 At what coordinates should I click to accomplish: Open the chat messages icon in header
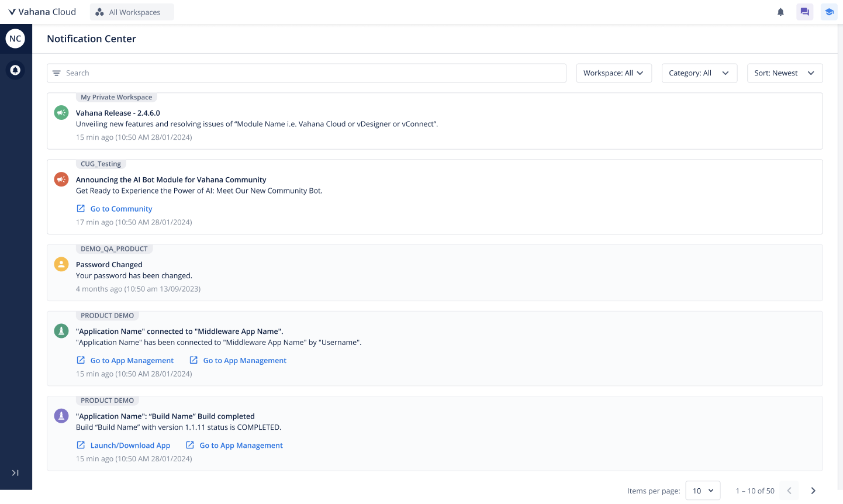pos(804,12)
